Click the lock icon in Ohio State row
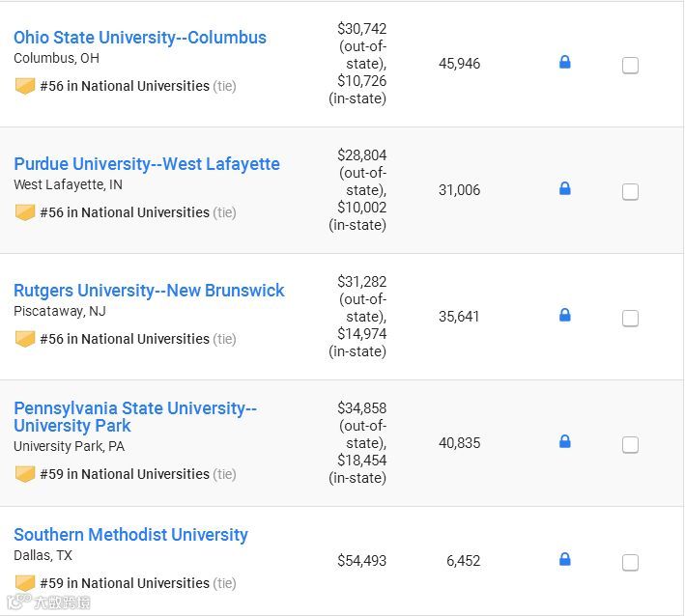Viewport: 685px width, 616px height. [x=565, y=63]
